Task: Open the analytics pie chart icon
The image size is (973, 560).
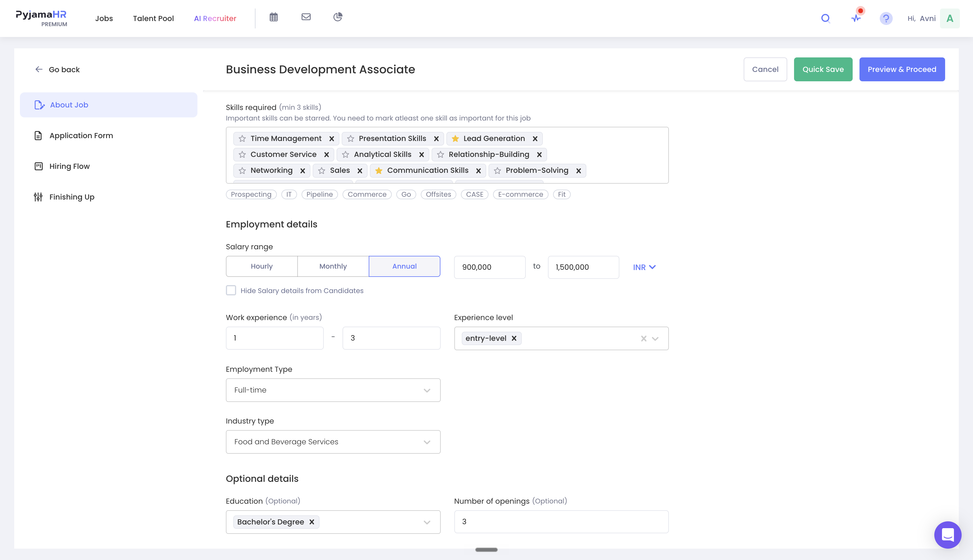Action: pyautogui.click(x=338, y=17)
